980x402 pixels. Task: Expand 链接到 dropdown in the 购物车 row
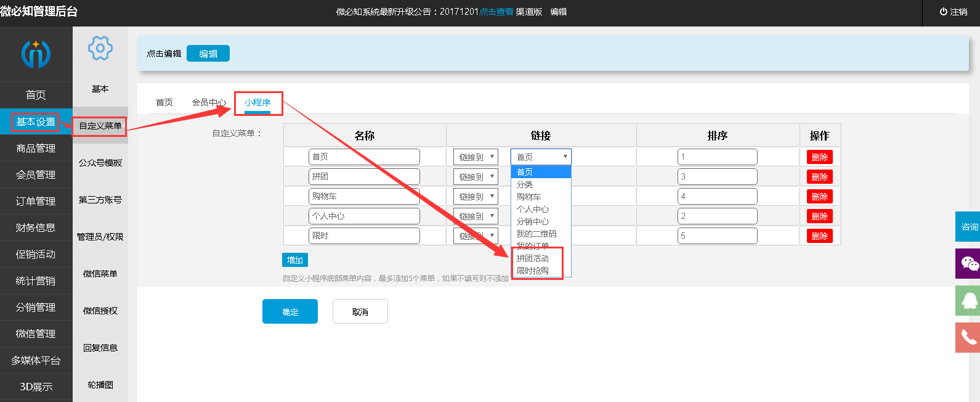point(476,197)
